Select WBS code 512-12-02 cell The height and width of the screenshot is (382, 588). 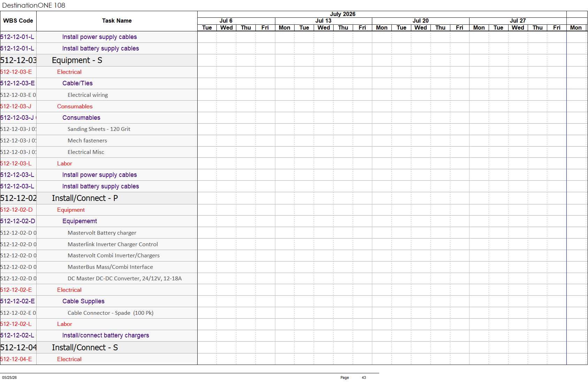18,198
